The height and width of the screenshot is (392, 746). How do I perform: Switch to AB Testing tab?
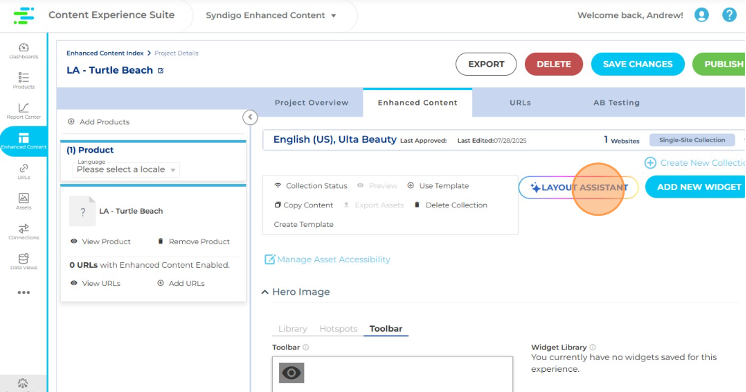tap(617, 103)
